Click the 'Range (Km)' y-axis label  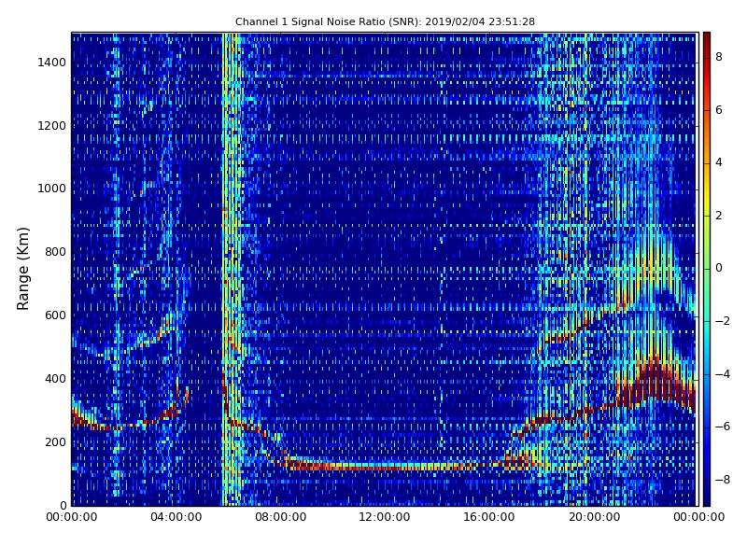click(x=22, y=269)
